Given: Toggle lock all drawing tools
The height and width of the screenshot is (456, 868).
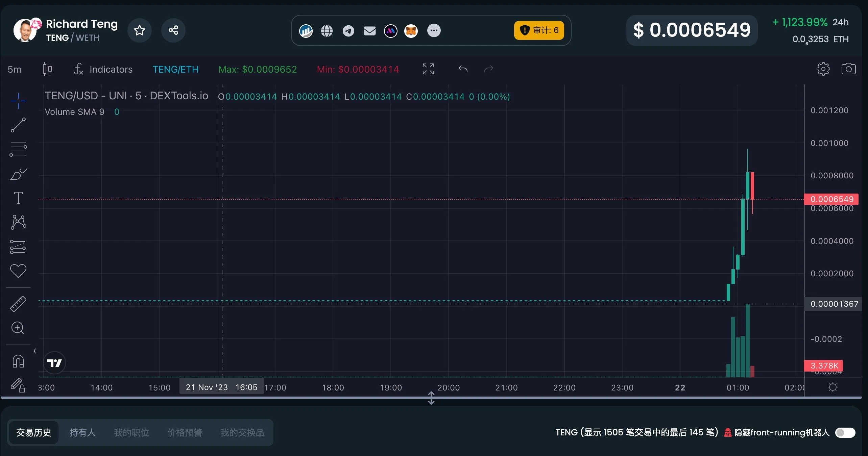Looking at the screenshot, I should click(18, 385).
